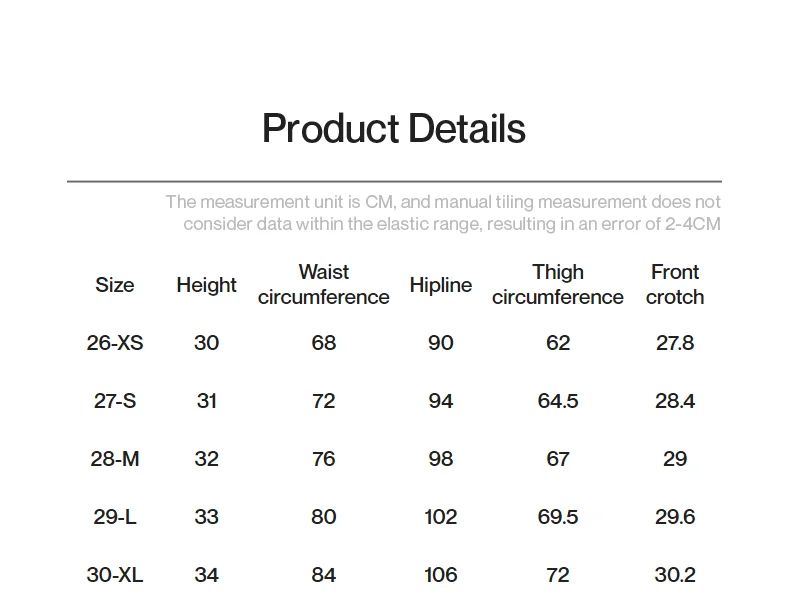Select the 27-S size row label
790x603 pixels.
click(115, 401)
